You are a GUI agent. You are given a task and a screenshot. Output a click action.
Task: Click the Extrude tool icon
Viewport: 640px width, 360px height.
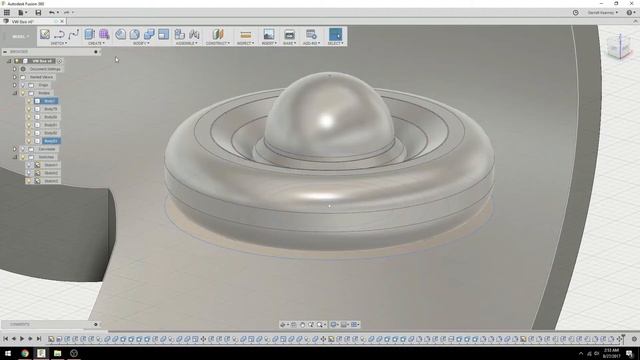coord(89,34)
